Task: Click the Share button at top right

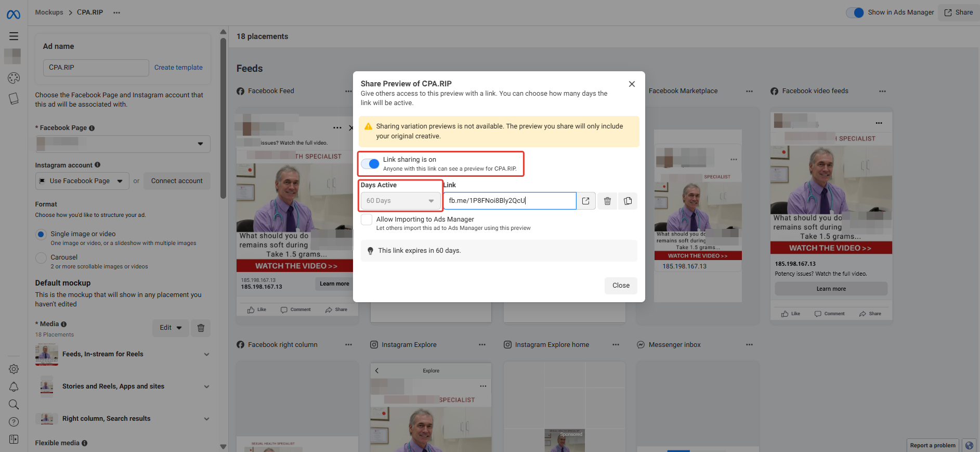Action: pyautogui.click(x=959, y=12)
